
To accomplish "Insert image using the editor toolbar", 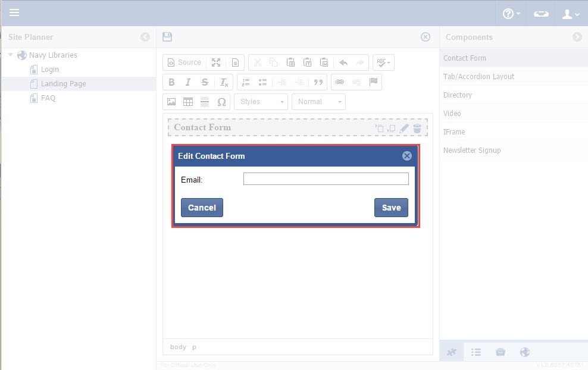I will 171,102.
